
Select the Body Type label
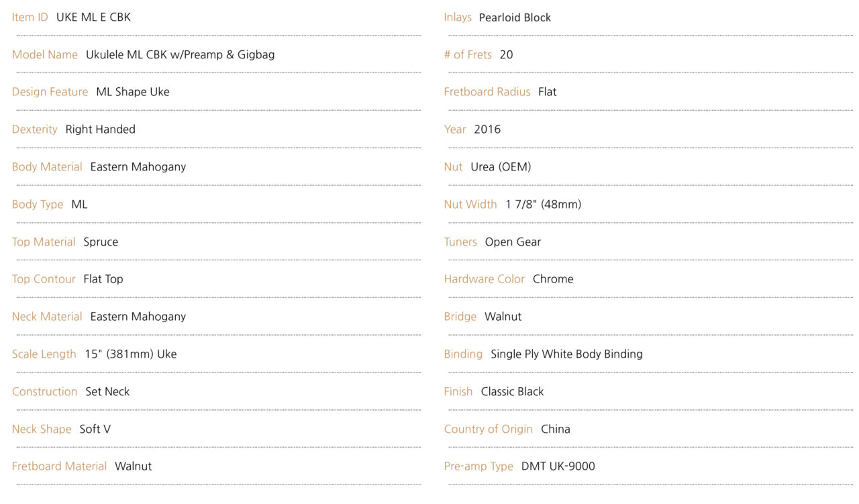coord(38,205)
